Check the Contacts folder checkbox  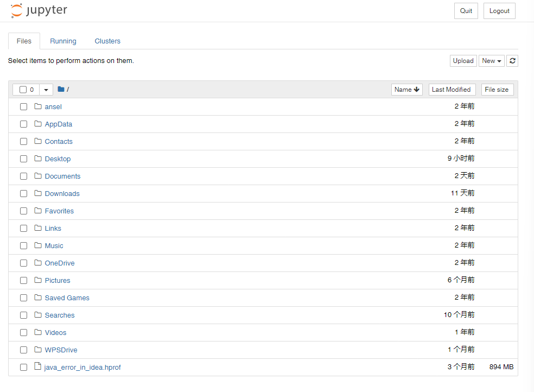[x=23, y=141]
